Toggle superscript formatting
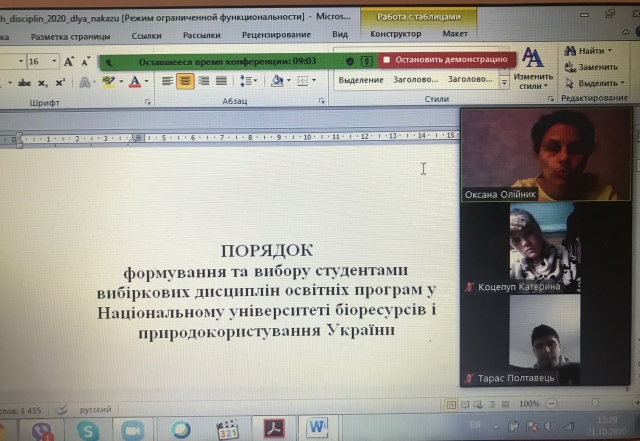The width and height of the screenshot is (640, 441). (x=61, y=82)
